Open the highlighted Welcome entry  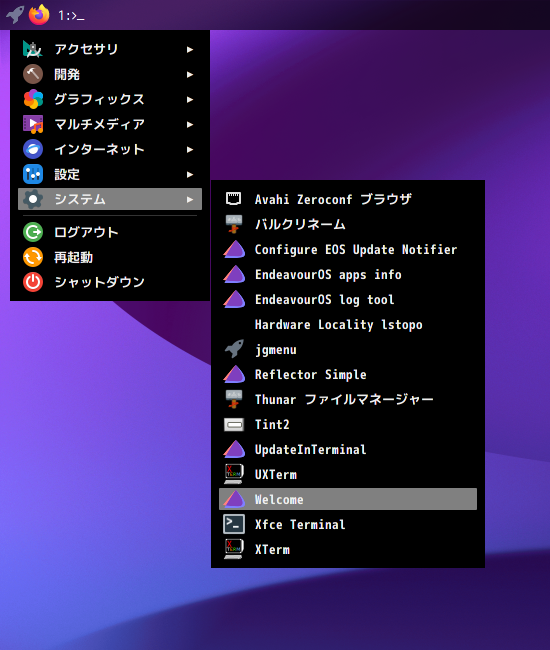pyautogui.click(x=348, y=499)
